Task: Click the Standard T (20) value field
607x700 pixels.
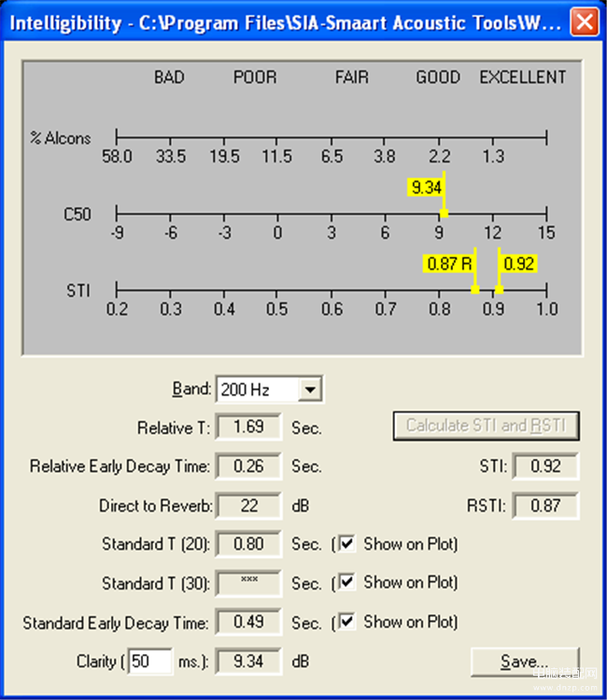Action: [248, 544]
